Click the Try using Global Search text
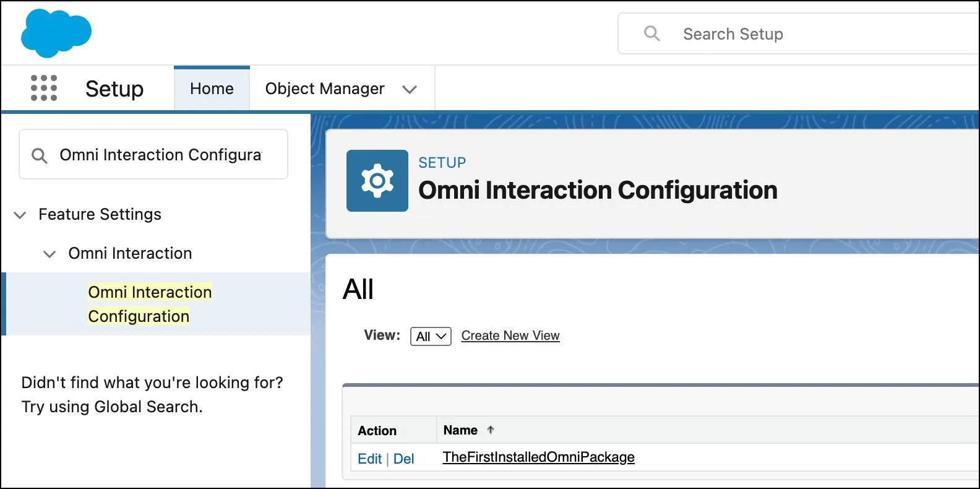980x489 pixels. pos(112,407)
